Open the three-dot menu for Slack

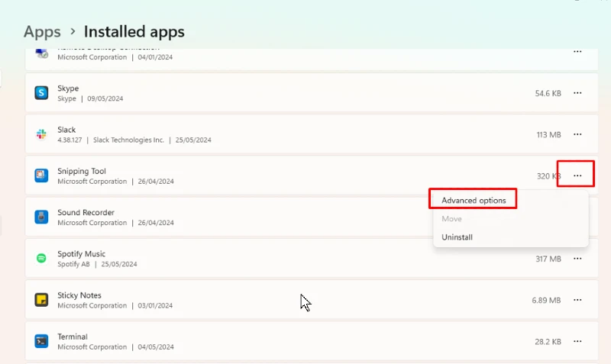[577, 134]
